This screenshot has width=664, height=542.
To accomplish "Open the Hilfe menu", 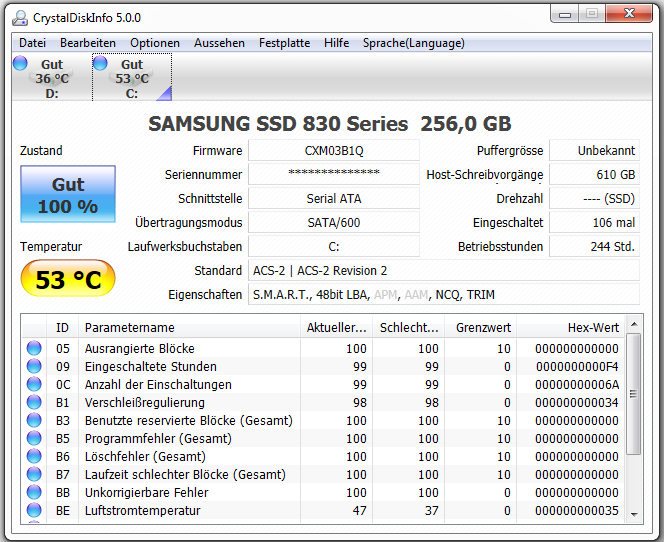I will (x=337, y=43).
